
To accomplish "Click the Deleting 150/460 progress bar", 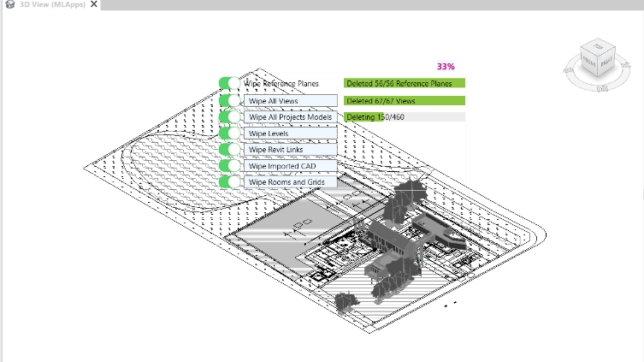I will (x=404, y=117).
